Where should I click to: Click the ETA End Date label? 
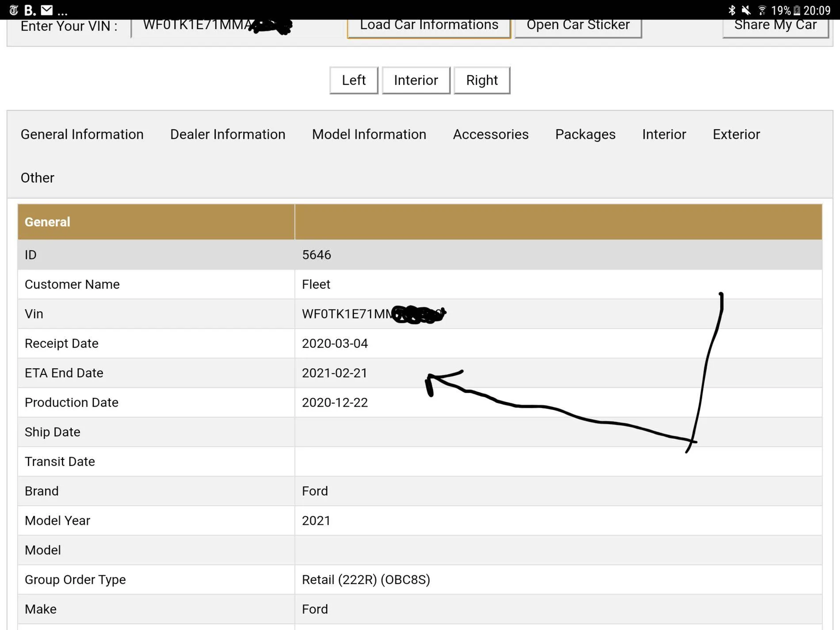click(x=64, y=373)
